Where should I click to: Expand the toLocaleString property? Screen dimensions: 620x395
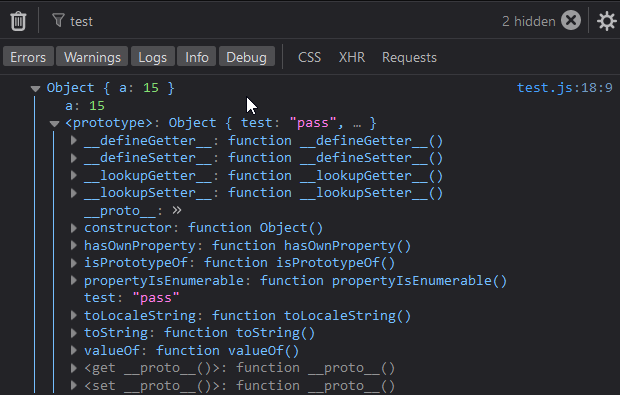pyautogui.click(x=74, y=315)
